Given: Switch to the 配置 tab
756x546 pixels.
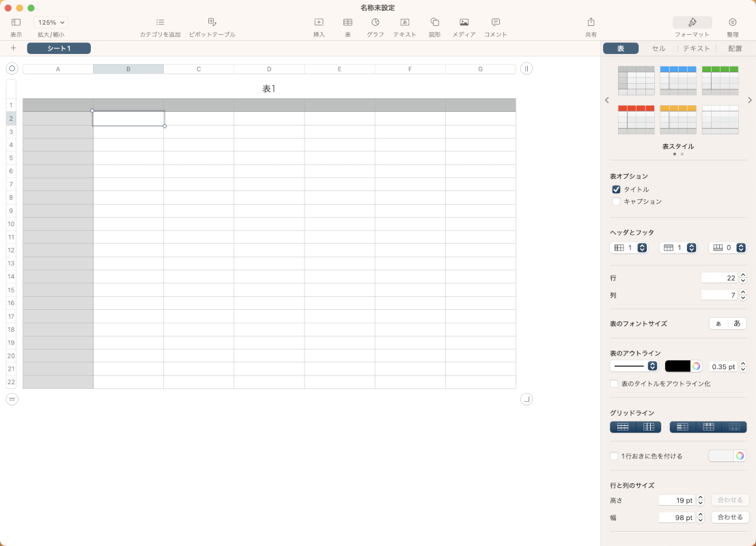Looking at the screenshot, I should coord(735,48).
